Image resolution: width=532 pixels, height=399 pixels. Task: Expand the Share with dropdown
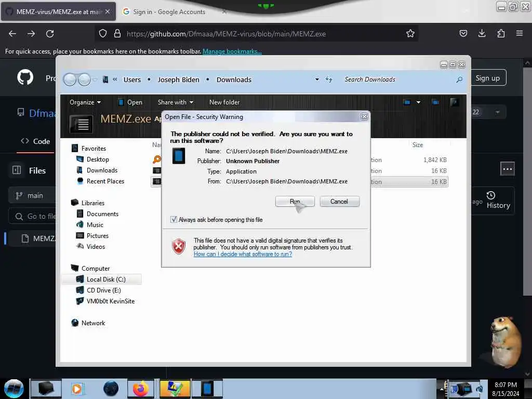pos(176,102)
